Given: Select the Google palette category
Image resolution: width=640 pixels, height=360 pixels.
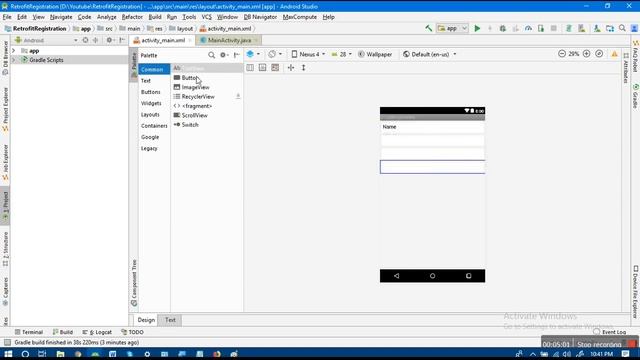Looking at the screenshot, I should tap(150, 137).
